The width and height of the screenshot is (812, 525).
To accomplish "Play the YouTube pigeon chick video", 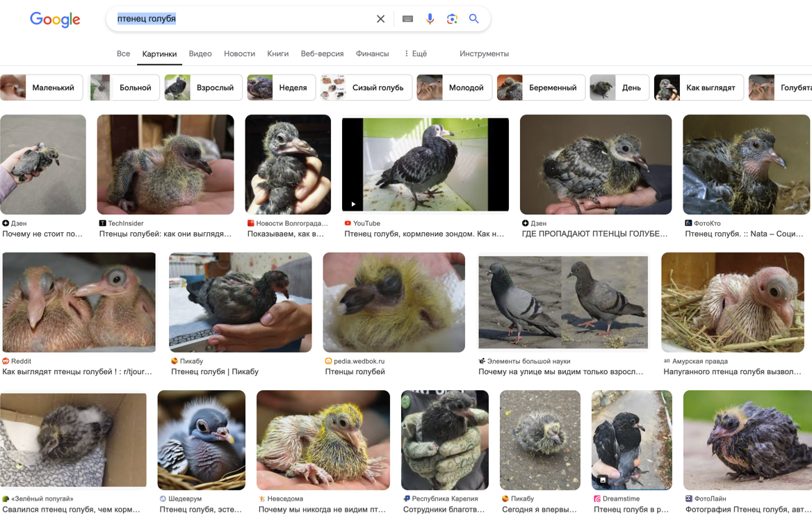I will click(x=425, y=164).
